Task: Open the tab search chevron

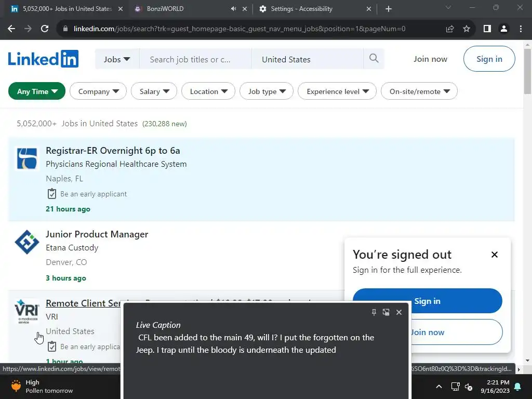Action: pyautogui.click(x=448, y=7)
